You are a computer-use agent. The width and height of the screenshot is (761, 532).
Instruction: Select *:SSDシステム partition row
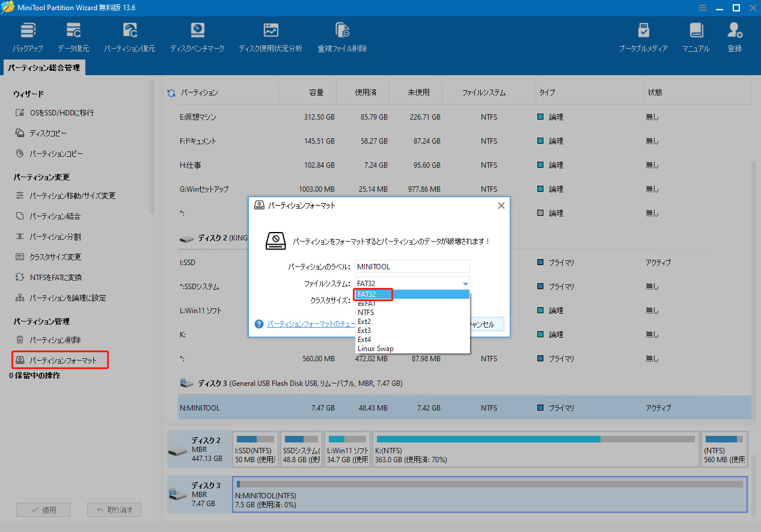pos(464,287)
